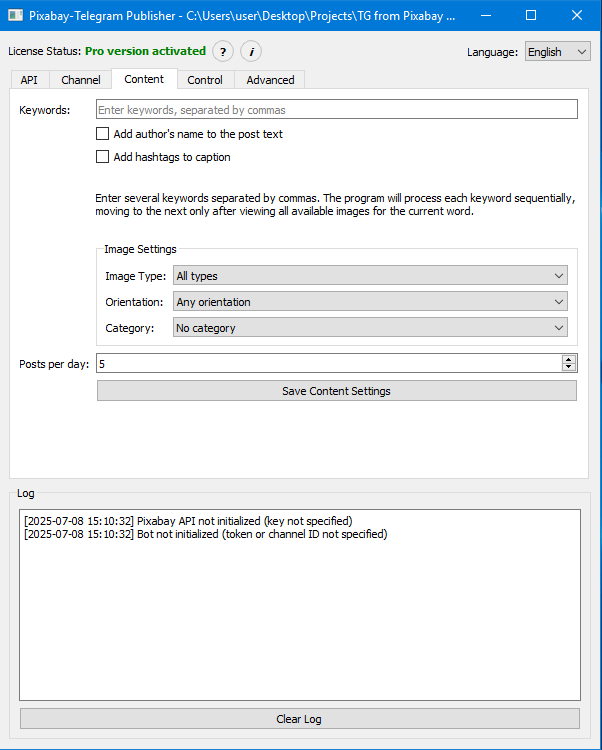The image size is (602, 750).
Task: Expand the Category dropdown
Action: click(370, 328)
